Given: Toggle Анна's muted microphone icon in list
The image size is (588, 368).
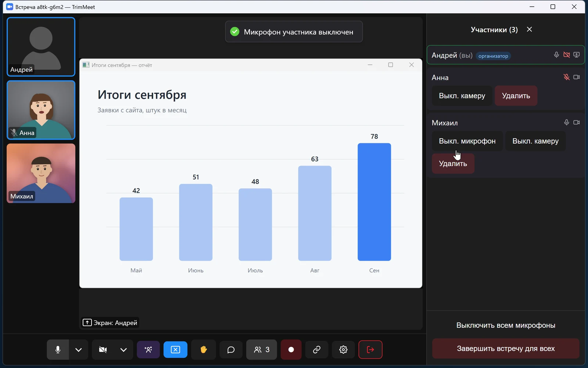Looking at the screenshot, I should [567, 77].
